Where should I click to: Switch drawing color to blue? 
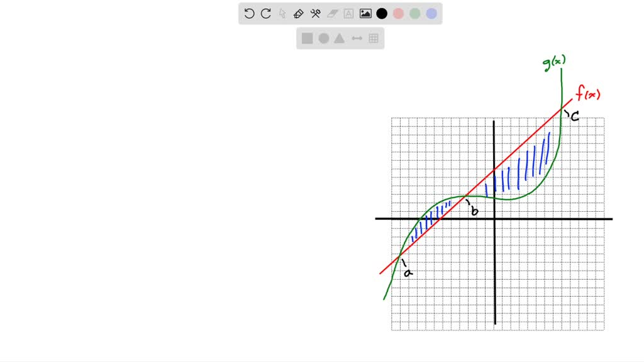(x=431, y=13)
